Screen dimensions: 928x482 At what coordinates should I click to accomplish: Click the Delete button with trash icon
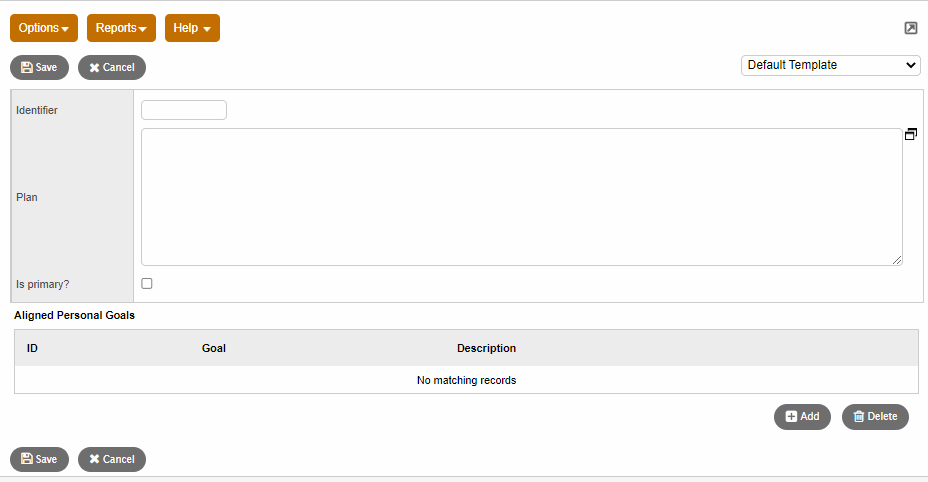pos(875,417)
